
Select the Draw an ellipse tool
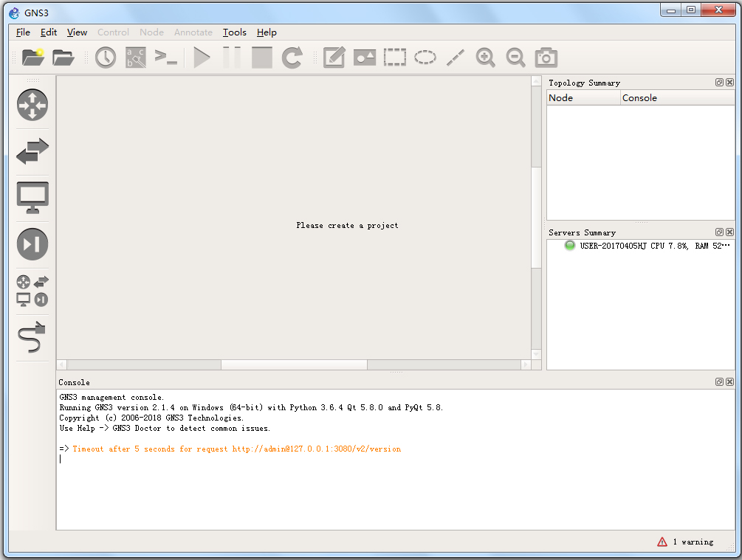[x=425, y=58]
